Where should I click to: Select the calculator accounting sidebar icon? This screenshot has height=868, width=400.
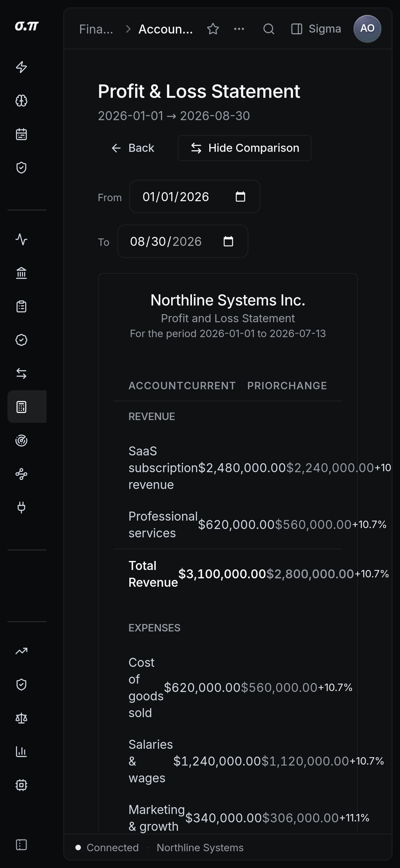pyautogui.click(x=21, y=407)
